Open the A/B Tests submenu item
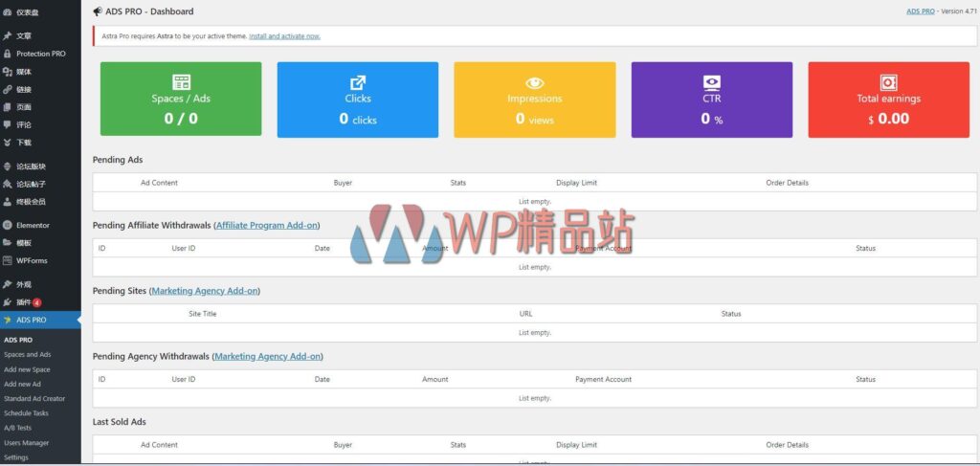The height and width of the screenshot is (466, 980). pyautogui.click(x=17, y=428)
